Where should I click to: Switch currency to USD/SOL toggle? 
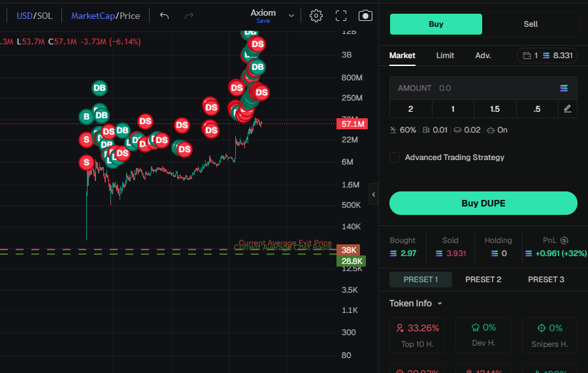click(35, 16)
